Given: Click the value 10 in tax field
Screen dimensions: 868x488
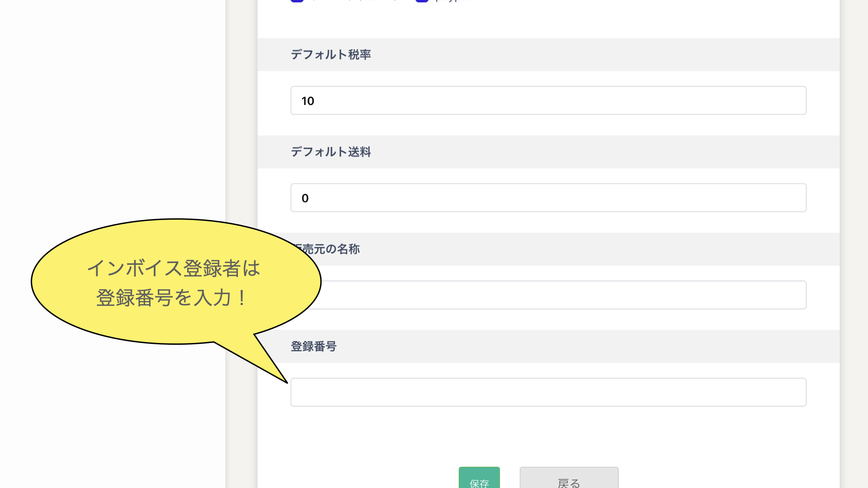Looking at the screenshot, I should (307, 101).
